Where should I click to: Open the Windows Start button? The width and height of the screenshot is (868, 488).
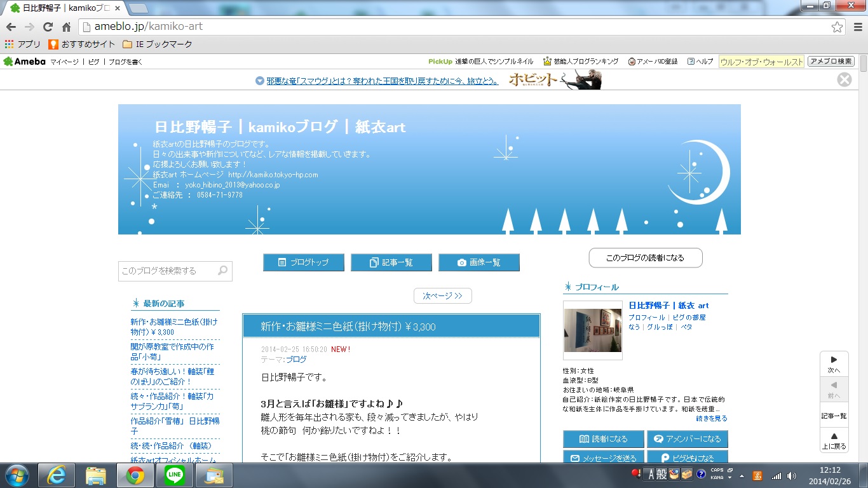click(x=17, y=475)
